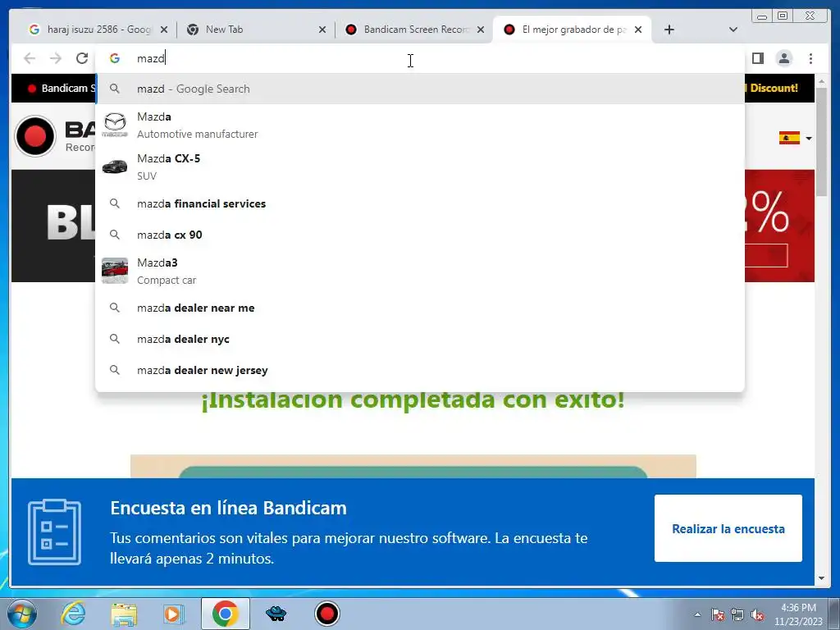
Task: Click the browser back arrow
Action: point(30,58)
